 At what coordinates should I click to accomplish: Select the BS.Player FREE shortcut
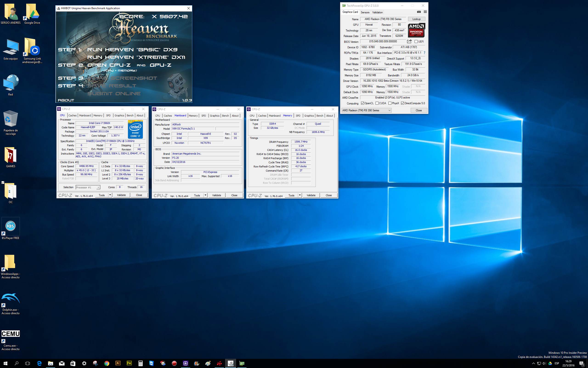coord(10,229)
